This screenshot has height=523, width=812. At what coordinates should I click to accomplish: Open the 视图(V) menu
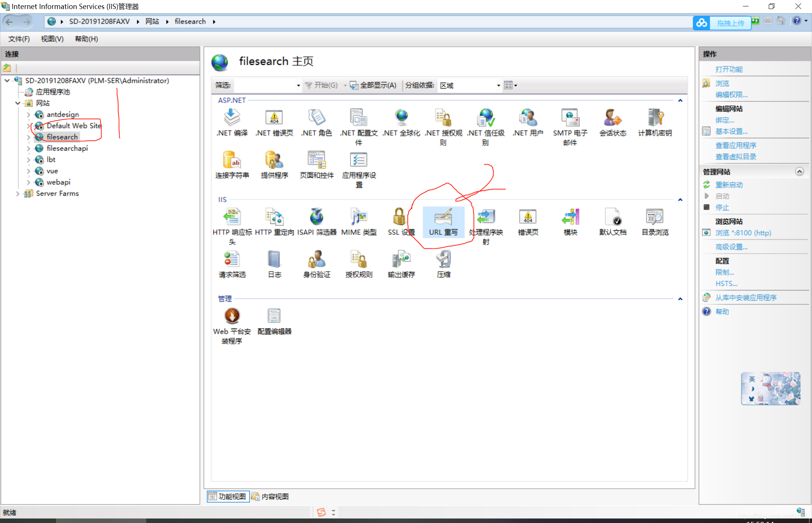52,39
